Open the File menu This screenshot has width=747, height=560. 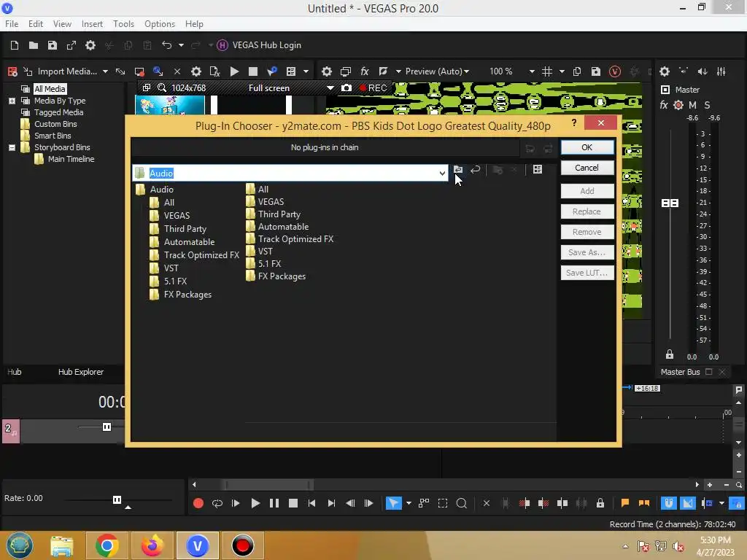[x=12, y=24]
